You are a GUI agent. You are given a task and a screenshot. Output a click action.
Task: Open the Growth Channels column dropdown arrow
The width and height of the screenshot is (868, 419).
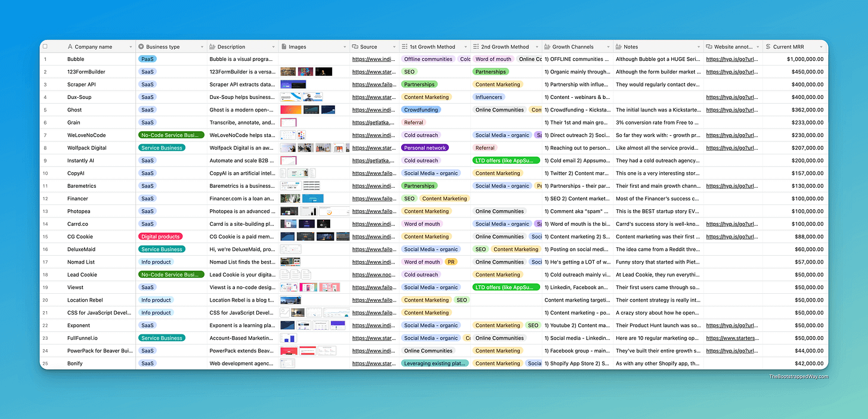[608, 47]
